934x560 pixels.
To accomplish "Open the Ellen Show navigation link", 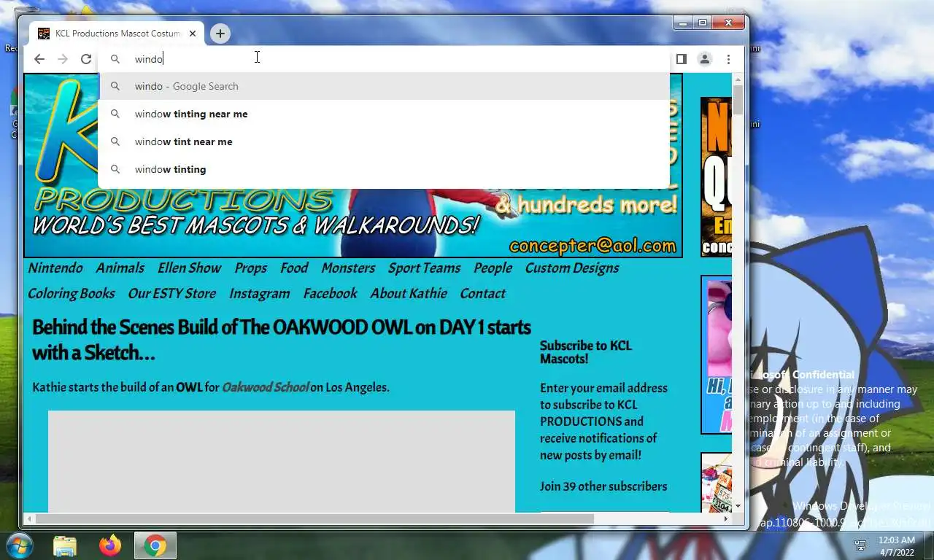I will pos(190,268).
